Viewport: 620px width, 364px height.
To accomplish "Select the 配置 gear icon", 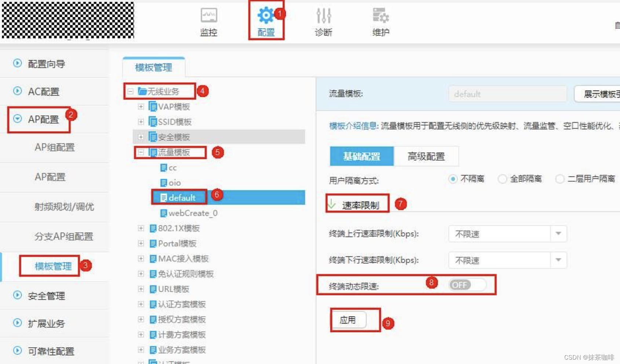I will tap(266, 15).
